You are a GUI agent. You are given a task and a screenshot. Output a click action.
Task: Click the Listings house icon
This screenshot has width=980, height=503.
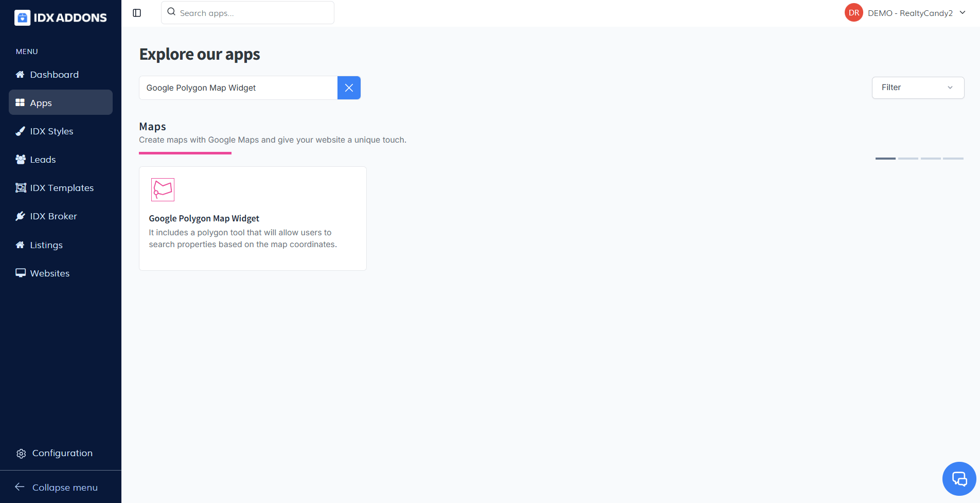click(x=21, y=245)
